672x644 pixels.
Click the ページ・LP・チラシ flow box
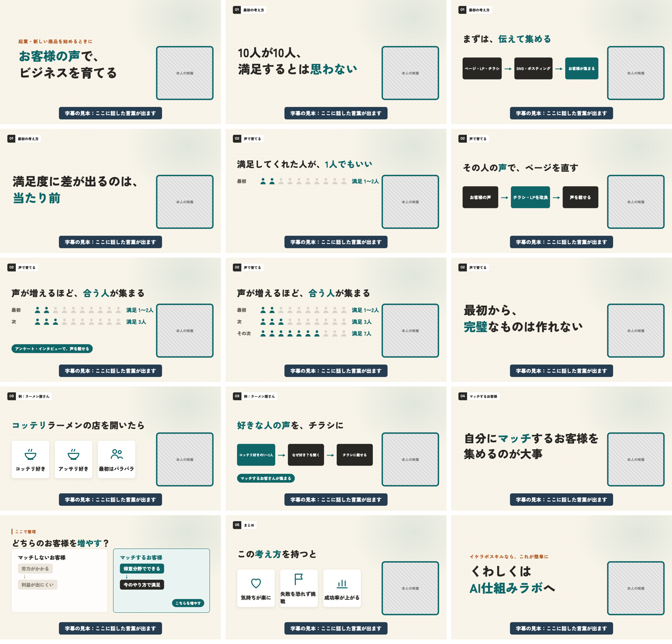[482, 69]
